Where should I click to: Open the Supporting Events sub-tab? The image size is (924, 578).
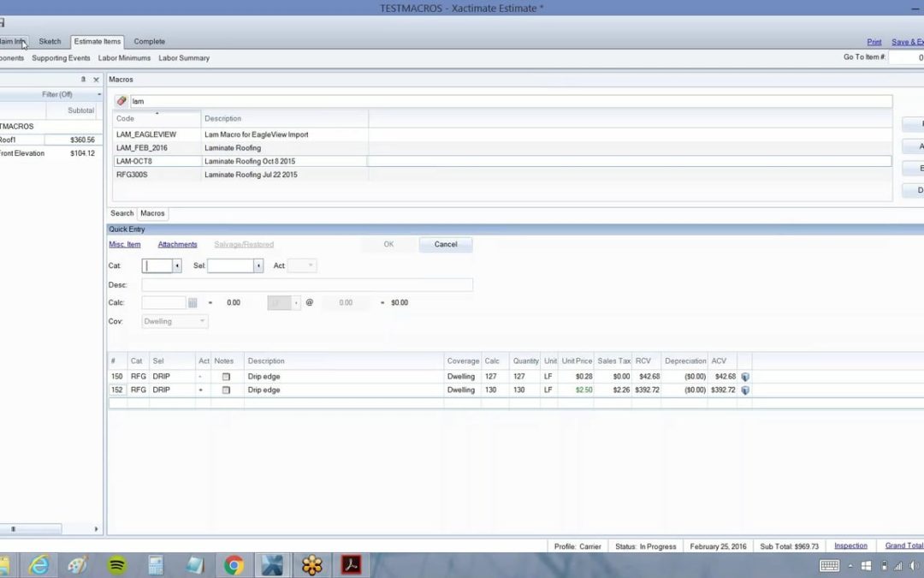61,58
